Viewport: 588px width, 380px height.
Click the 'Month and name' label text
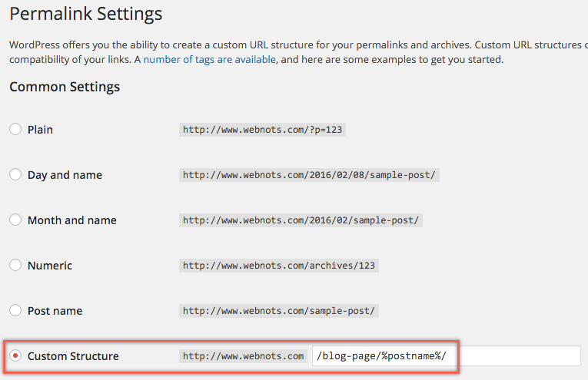tap(72, 220)
